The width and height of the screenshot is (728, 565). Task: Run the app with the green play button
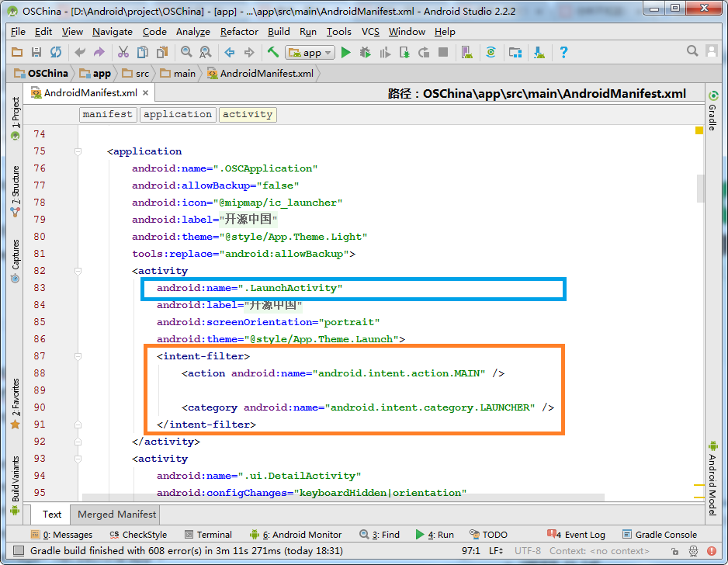346,53
